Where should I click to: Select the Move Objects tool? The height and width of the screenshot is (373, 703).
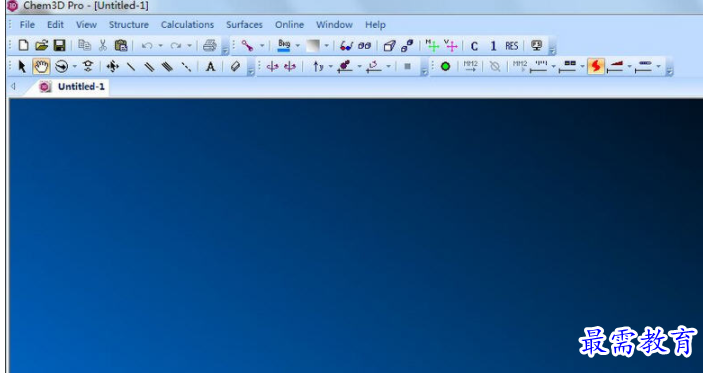[x=113, y=66]
